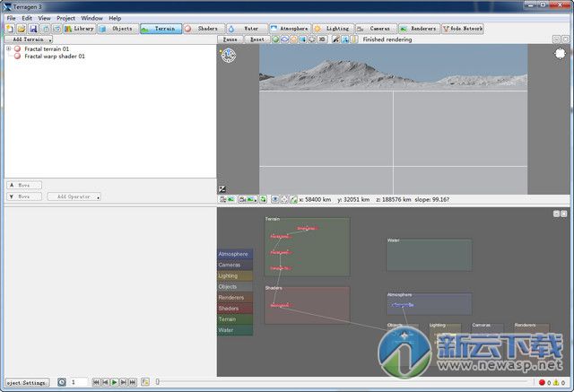Open the Window menu
This screenshot has width=574, height=392.
91,18
